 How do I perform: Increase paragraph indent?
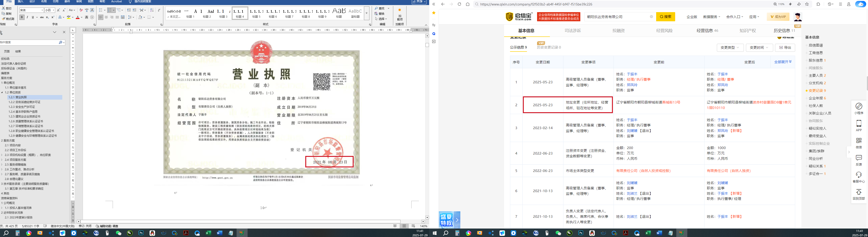(x=134, y=11)
